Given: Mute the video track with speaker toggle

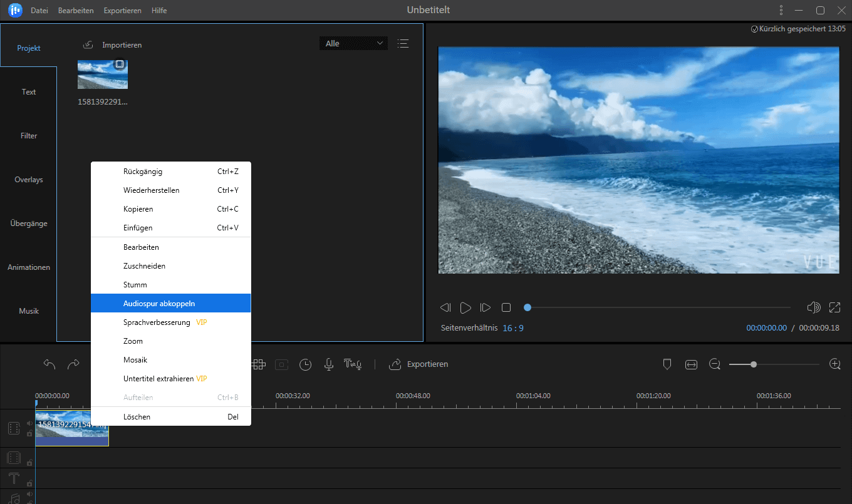Looking at the screenshot, I should point(29,423).
